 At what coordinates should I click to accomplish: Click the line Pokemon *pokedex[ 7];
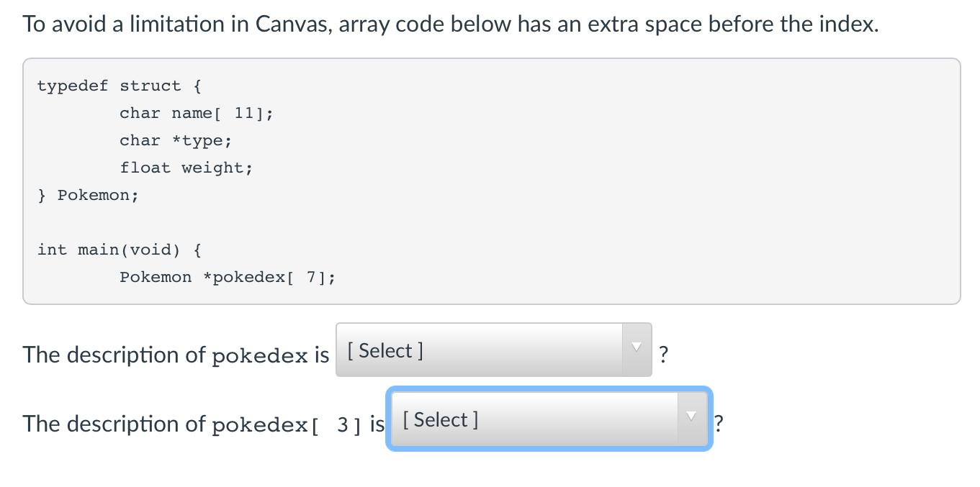point(227,277)
